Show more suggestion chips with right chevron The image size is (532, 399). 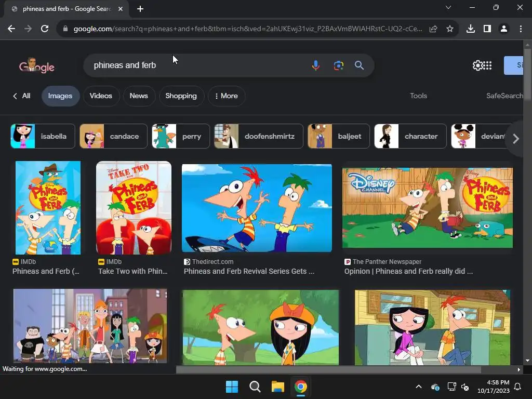[516, 138]
